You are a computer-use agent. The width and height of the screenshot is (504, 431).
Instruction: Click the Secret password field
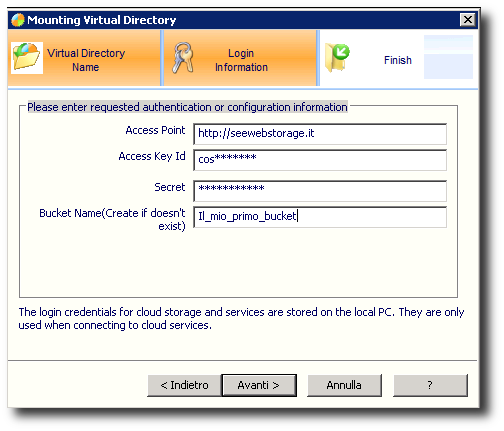pos(320,191)
